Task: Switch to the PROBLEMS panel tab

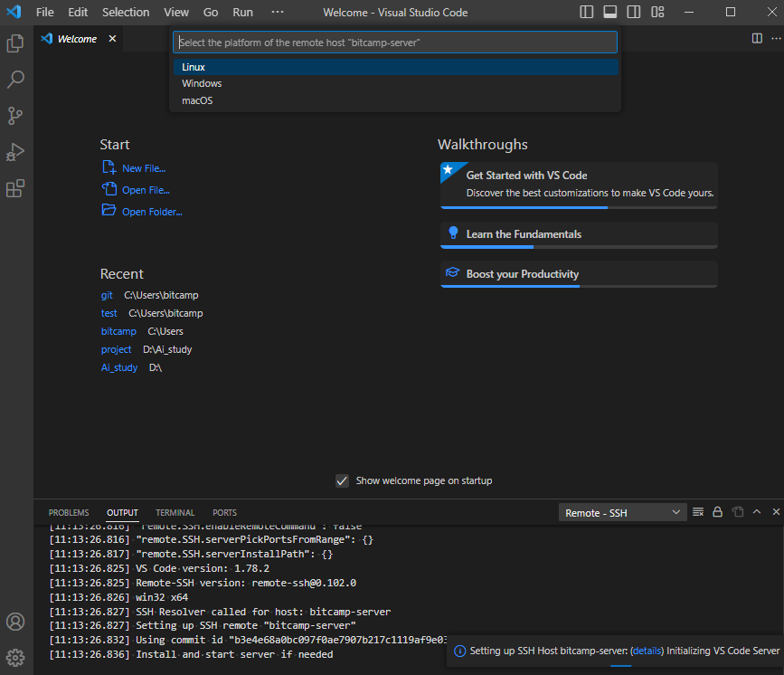Action: 69,513
